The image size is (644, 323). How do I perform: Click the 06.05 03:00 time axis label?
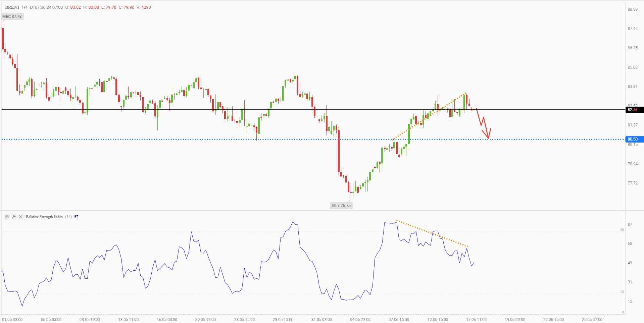51,319
